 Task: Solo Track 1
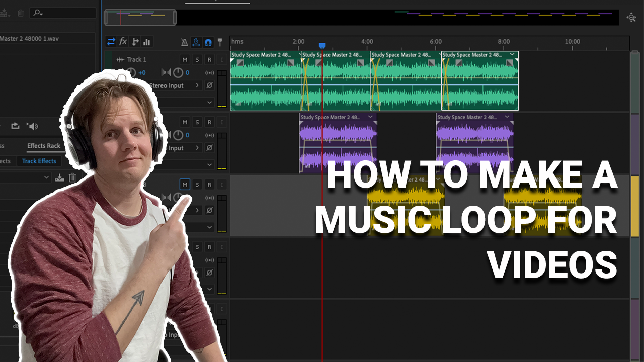click(x=197, y=60)
